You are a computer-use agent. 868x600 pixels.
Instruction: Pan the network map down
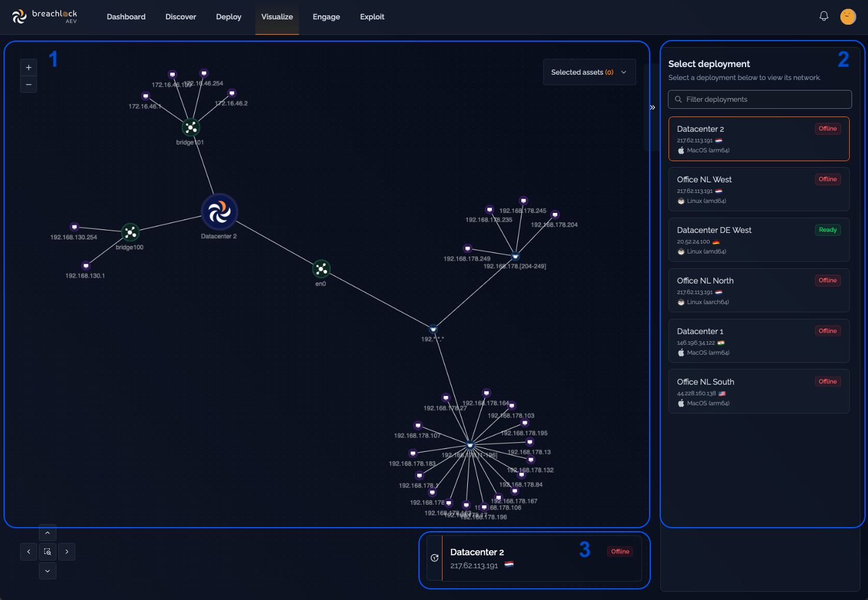48,571
